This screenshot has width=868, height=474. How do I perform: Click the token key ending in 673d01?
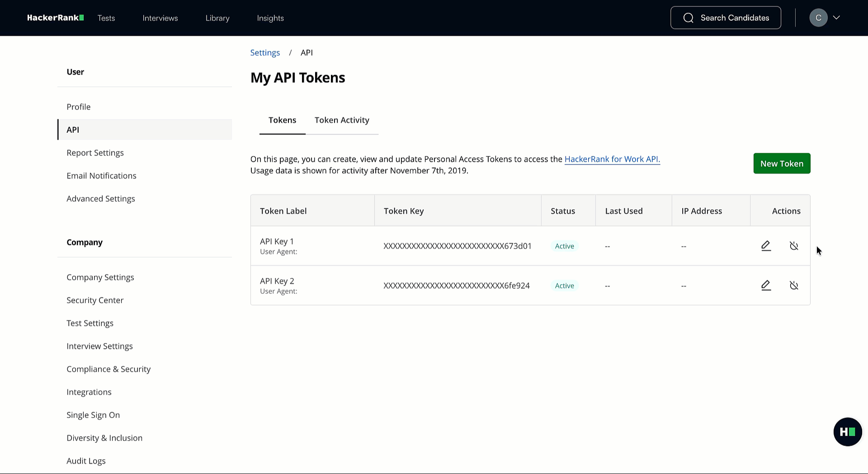point(458,246)
